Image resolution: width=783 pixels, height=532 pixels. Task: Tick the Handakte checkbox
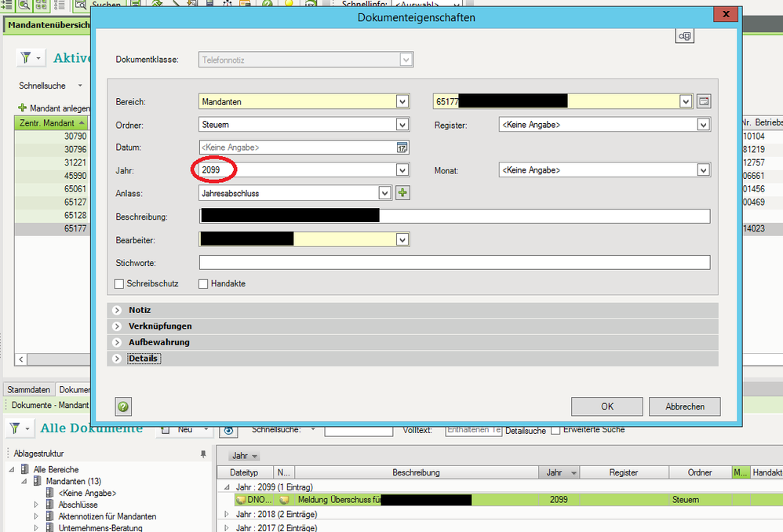[203, 284]
